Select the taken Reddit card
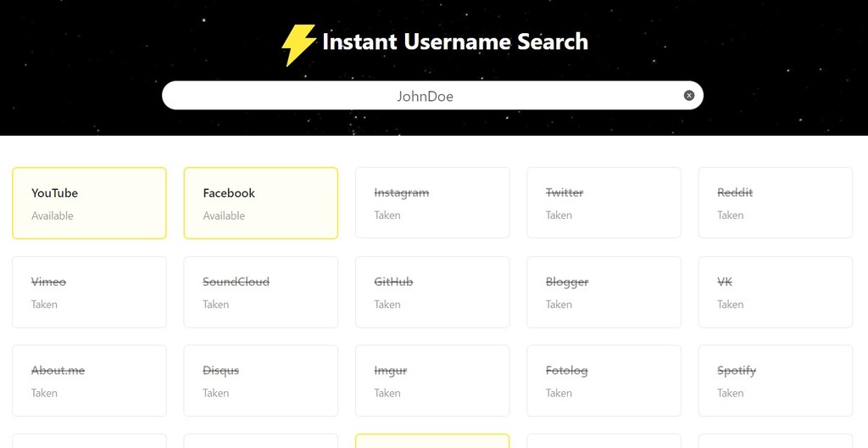The width and height of the screenshot is (868, 448). tap(776, 203)
